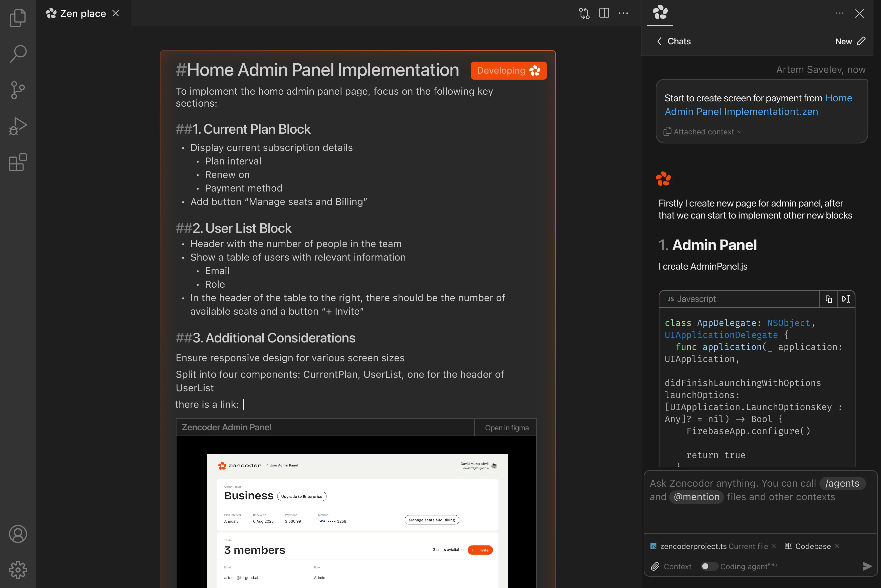Viewport: 881px width, 588px height.
Task: Click the orange Invite button in preview
Action: point(480,550)
